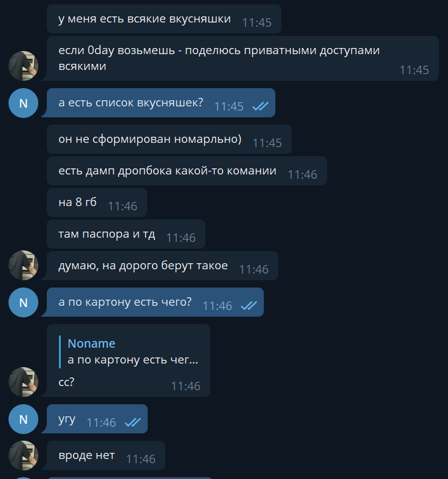This screenshot has height=479, width=448.
Task: Open profile photo beside 'сс?' reply
Action: pyautogui.click(x=23, y=382)
